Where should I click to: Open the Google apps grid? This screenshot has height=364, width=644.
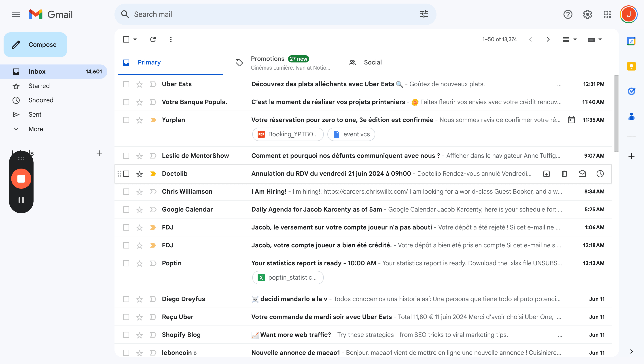[x=607, y=14]
